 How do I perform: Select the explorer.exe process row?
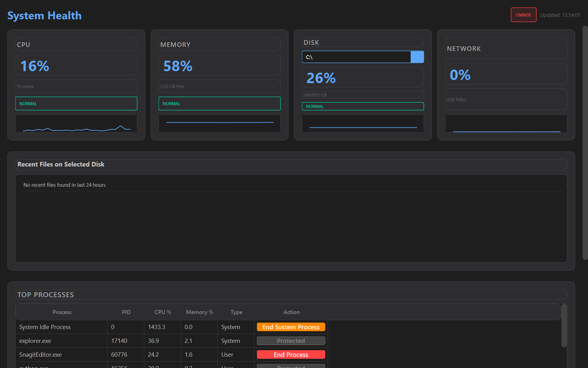click(61, 341)
